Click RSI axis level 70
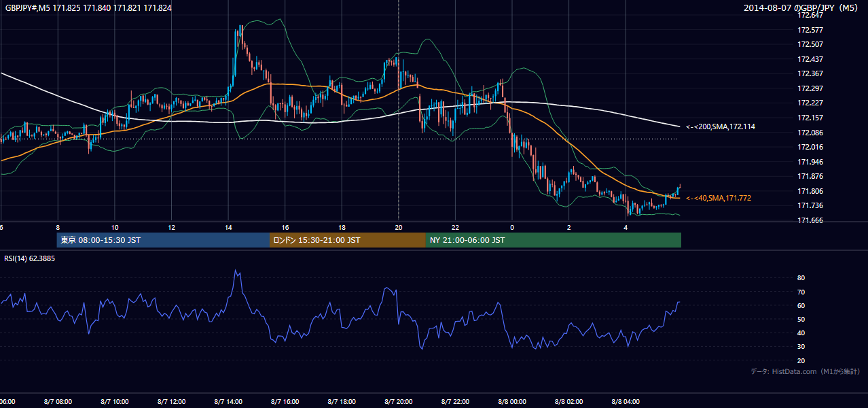 coord(801,292)
